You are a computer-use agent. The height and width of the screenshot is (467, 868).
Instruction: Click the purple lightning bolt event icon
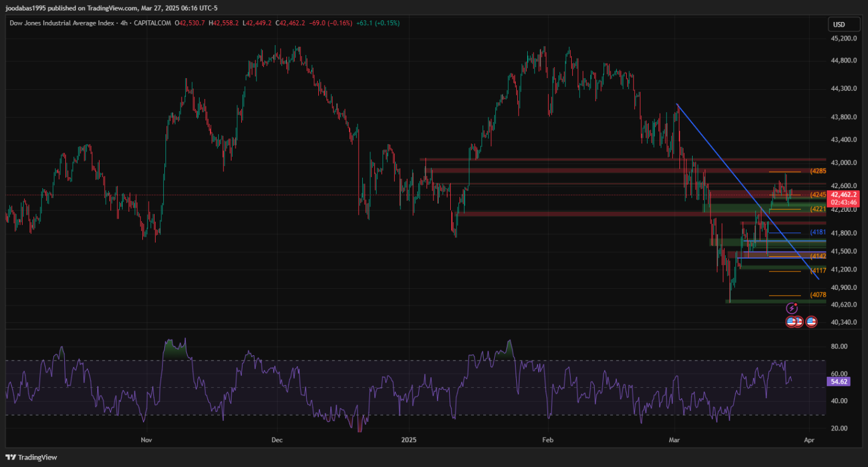792,308
